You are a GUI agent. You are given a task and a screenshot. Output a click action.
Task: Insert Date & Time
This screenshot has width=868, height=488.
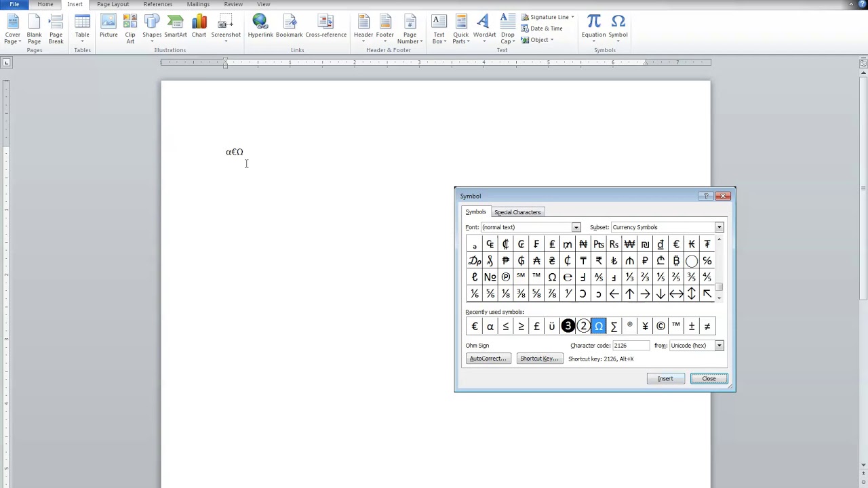pyautogui.click(x=542, y=28)
